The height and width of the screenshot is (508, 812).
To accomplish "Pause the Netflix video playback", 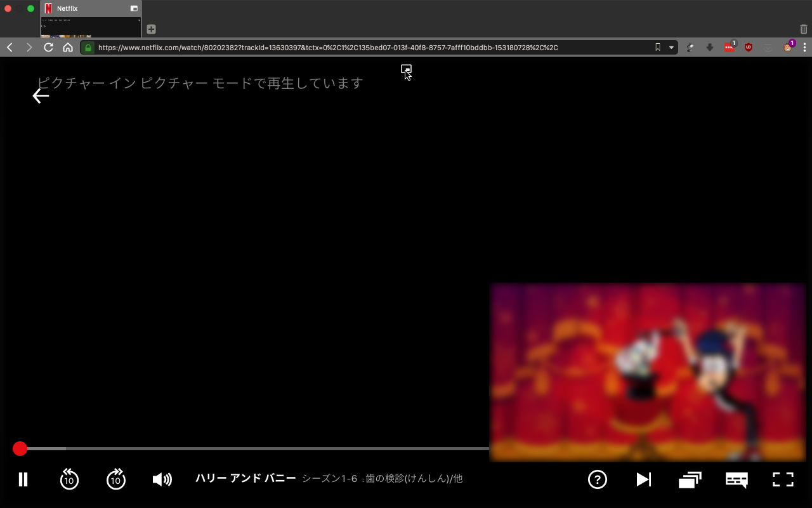I will click(23, 479).
